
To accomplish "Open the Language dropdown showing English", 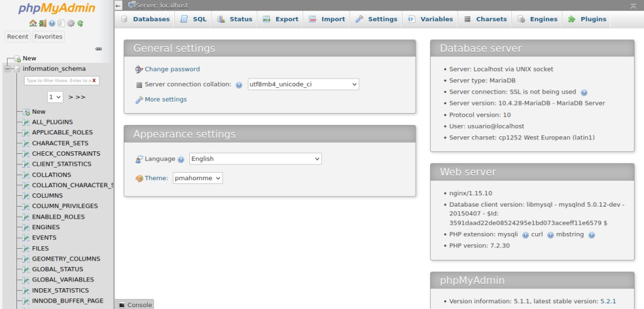I will point(255,159).
